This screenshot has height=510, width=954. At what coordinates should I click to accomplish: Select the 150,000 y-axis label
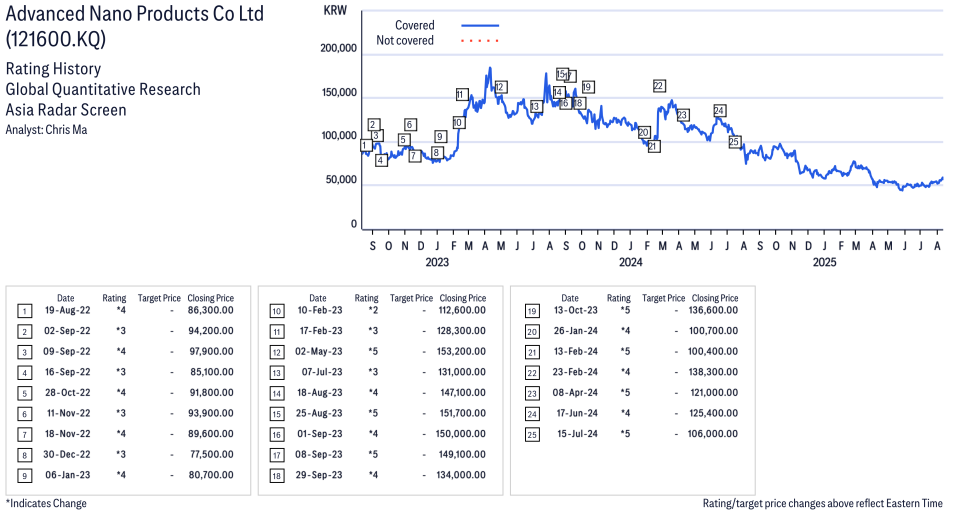pyautogui.click(x=339, y=93)
